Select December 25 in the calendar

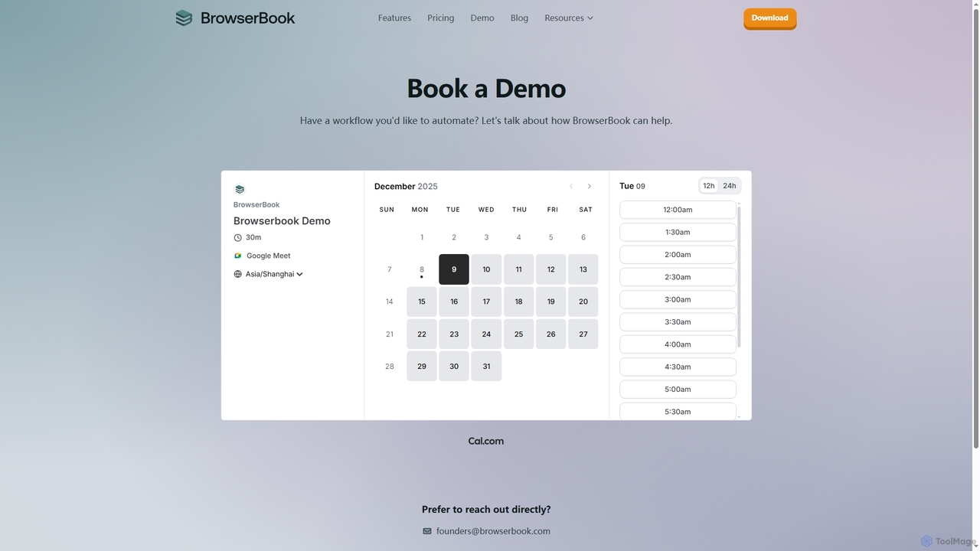[518, 334]
